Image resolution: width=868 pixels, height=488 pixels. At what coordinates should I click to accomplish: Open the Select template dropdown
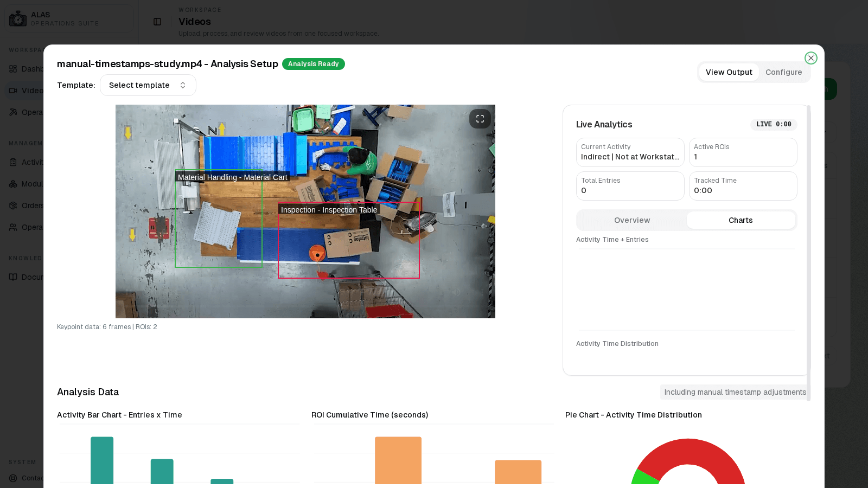point(148,85)
